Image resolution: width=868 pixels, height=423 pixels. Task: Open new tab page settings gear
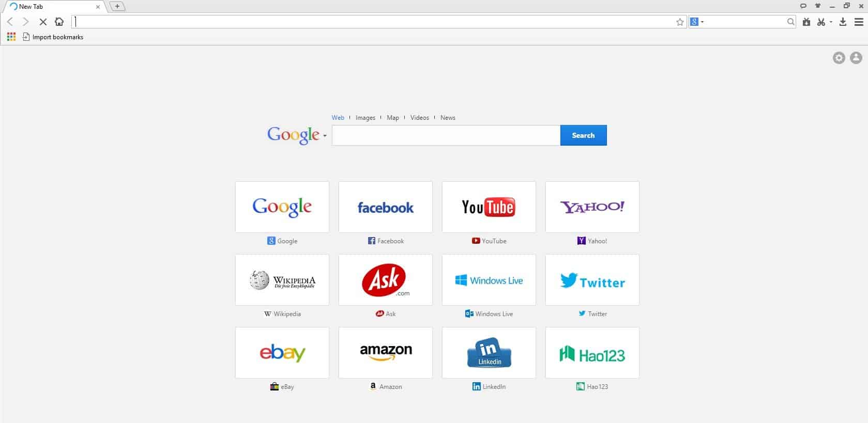click(x=839, y=58)
